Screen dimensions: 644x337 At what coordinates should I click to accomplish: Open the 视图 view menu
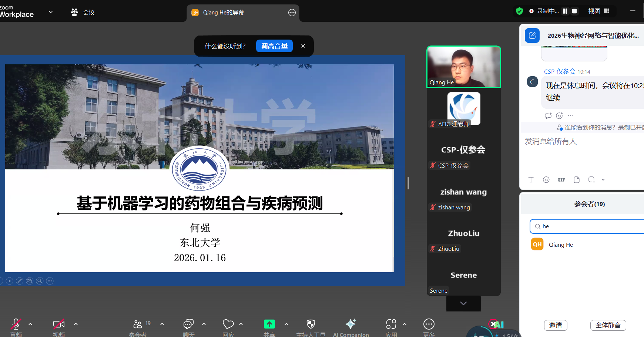(x=598, y=11)
